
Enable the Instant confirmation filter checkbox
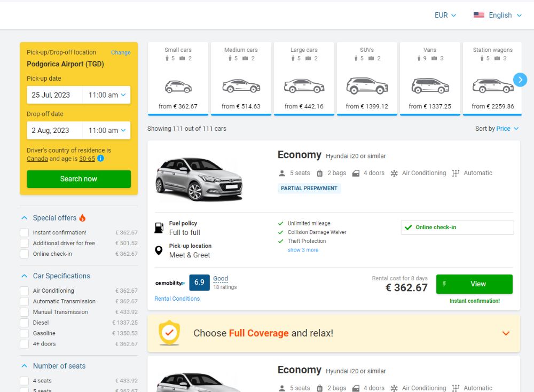pyautogui.click(x=25, y=233)
